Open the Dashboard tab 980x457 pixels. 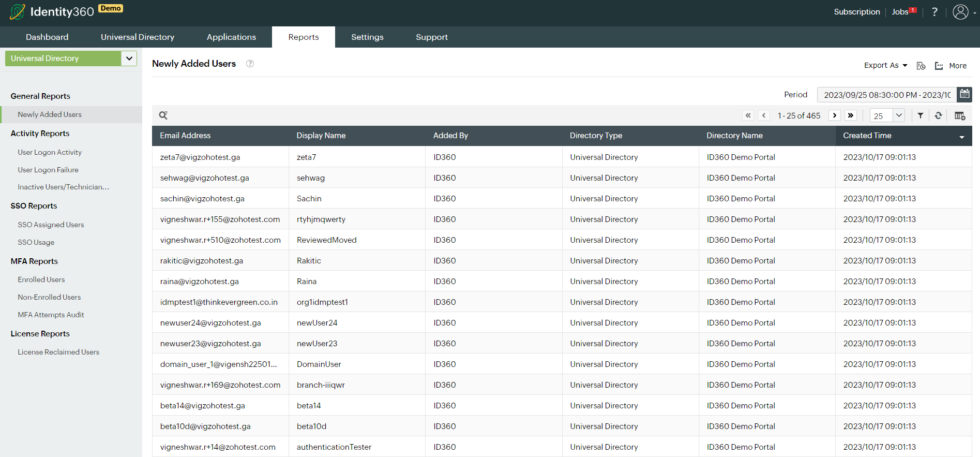click(47, 37)
